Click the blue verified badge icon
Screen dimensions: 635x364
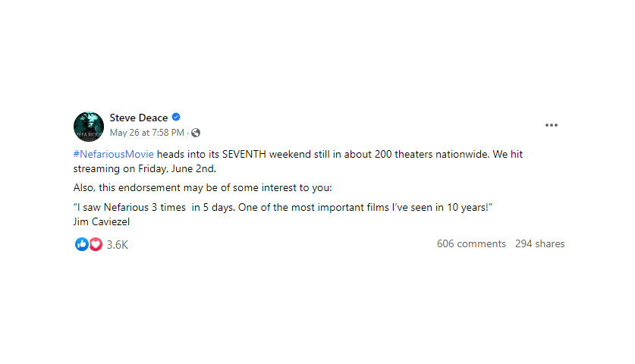point(176,118)
